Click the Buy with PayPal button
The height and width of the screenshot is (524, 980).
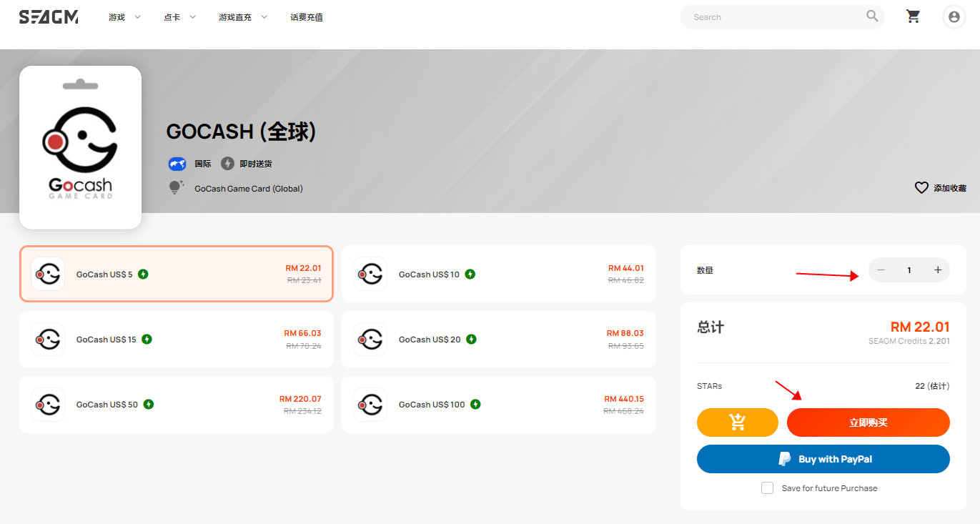(823, 459)
